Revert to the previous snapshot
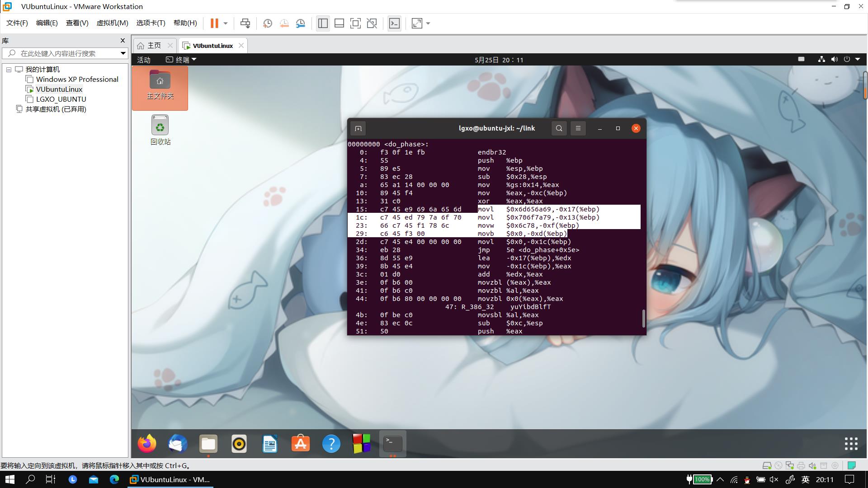 point(284,23)
